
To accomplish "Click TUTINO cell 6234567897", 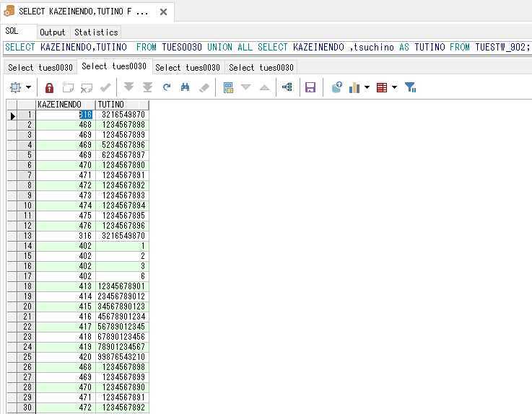I will pos(122,155).
